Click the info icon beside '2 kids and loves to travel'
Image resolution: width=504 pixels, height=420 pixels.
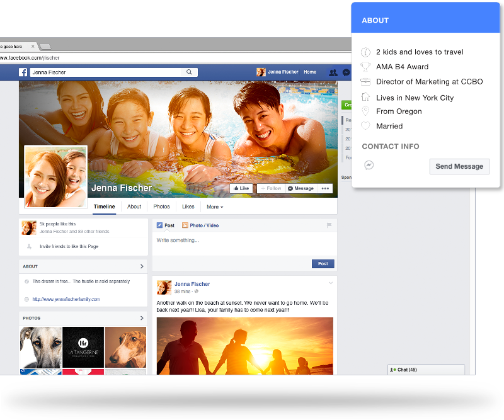365,52
